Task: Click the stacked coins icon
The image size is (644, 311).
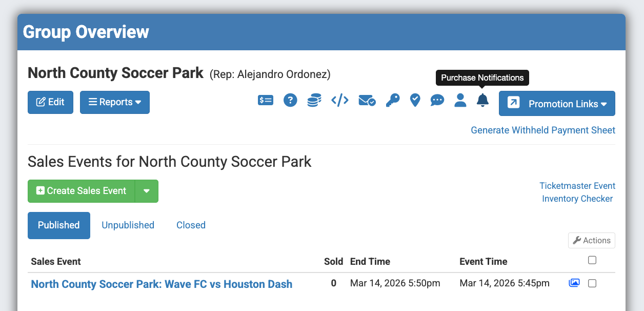Action: pos(314,101)
